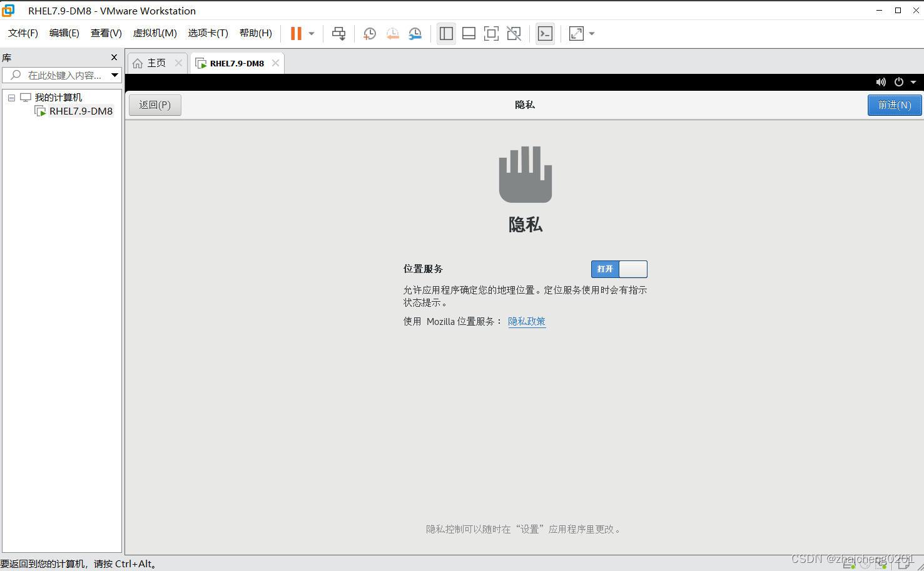Screen dimensions: 924x571
Task: Open the 帮助(H) menu
Action: click(x=256, y=33)
